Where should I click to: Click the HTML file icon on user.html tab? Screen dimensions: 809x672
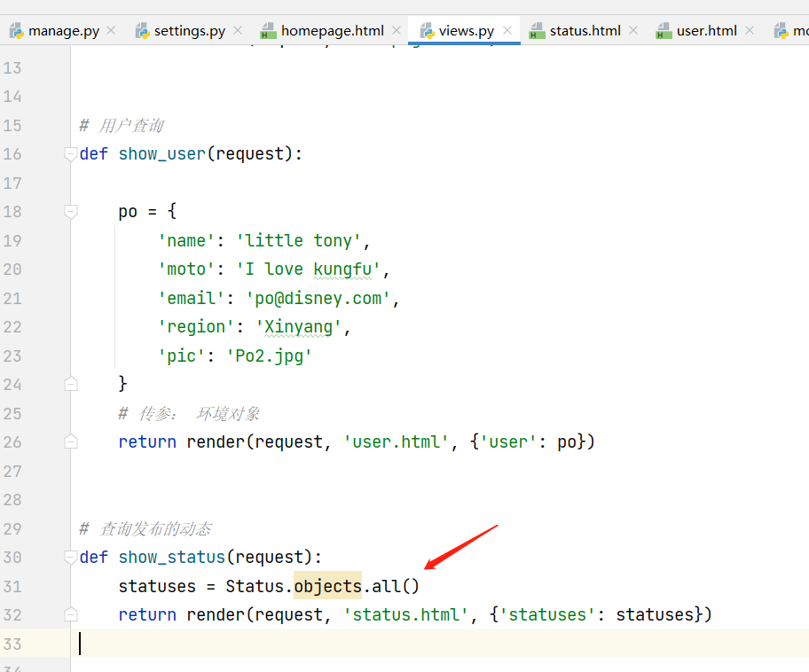click(x=664, y=31)
